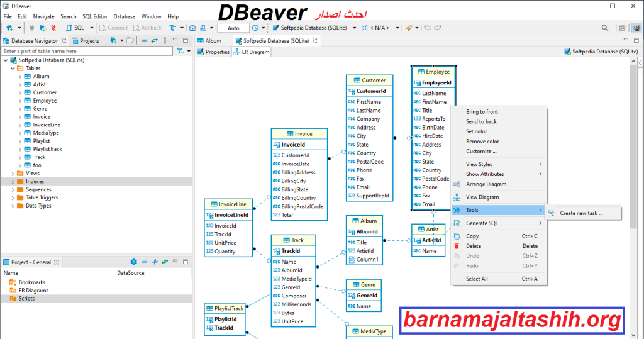This screenshot has width=644, height=339.
Task: Open a new SQL editor with SQL button
Action: (x=75, y=28)
